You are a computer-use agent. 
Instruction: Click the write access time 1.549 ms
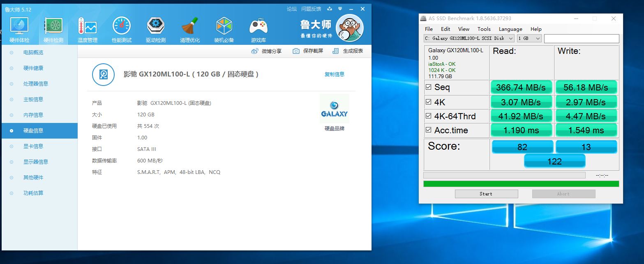[x=586, y=130]
